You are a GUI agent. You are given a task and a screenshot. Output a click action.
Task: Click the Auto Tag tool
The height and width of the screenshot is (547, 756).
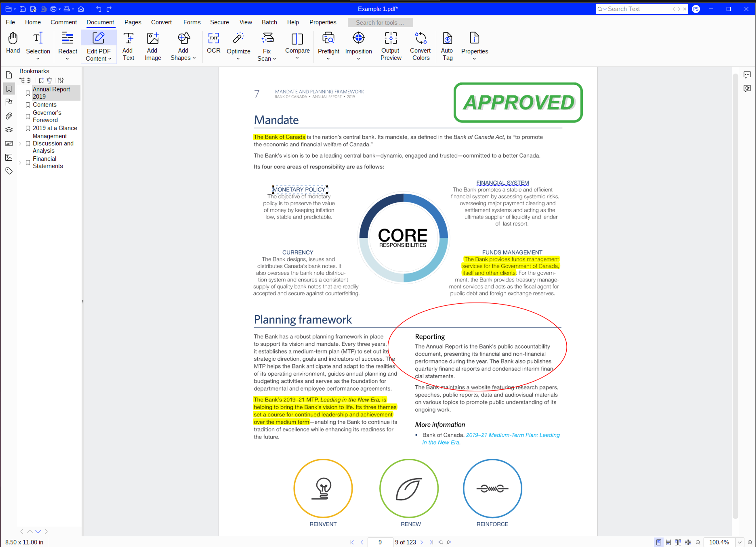(447, 46)
